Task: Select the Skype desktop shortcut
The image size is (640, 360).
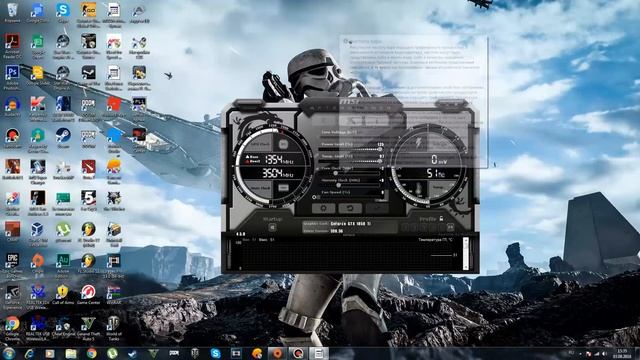Action: [x=63, y=13]
